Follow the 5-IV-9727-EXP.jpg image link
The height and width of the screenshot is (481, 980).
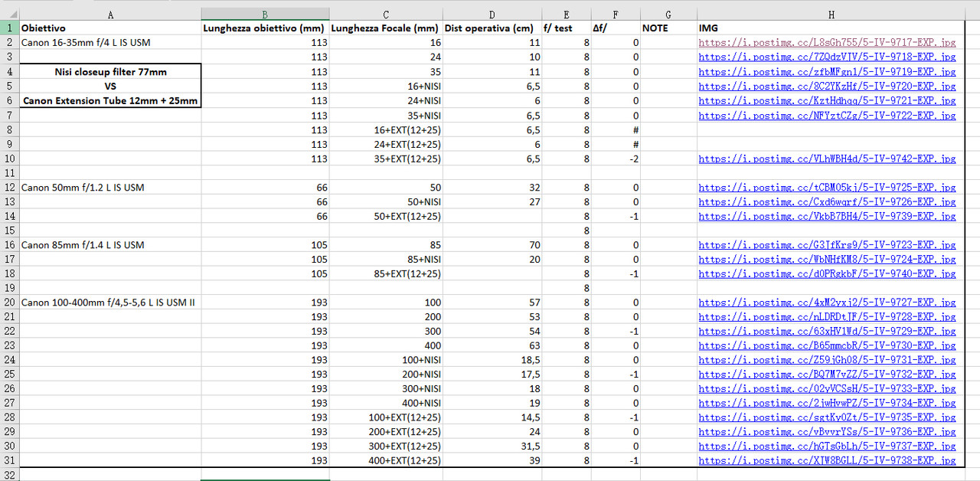pyautogui.click(x=827, y=303)
